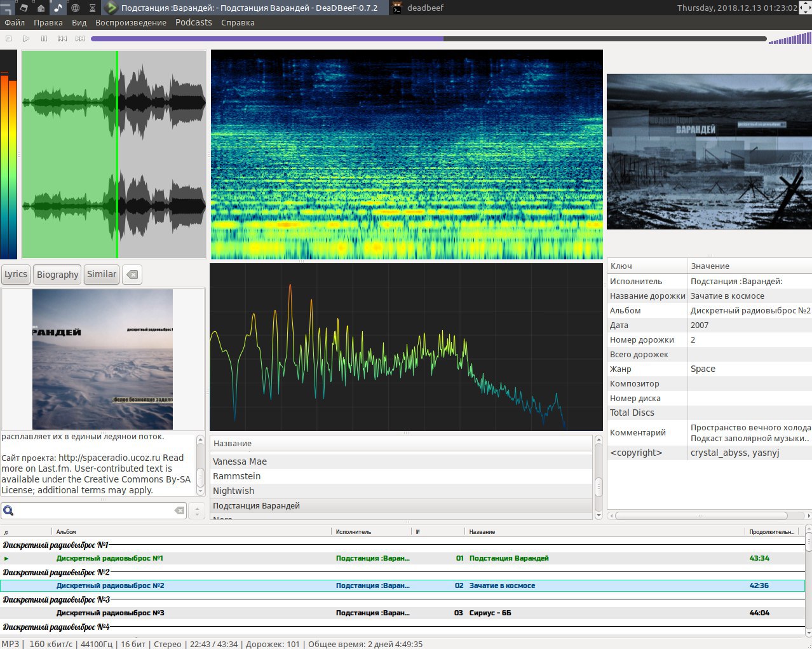Image resolution: width=812 pixels, height=649 pixels.
Task: Stop playback with the stop button
Action: pyautogui.click(x=9, y=39)
